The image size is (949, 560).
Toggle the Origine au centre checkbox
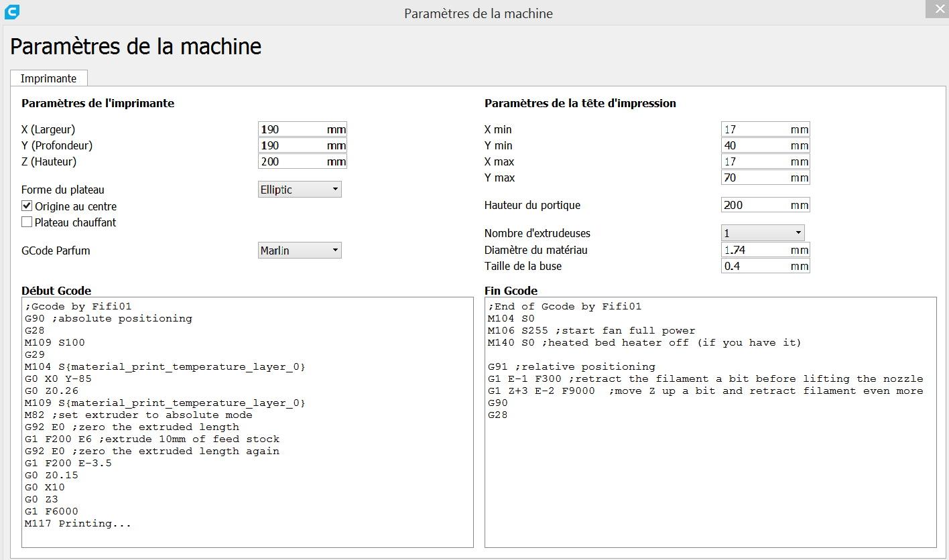point(27,206)
